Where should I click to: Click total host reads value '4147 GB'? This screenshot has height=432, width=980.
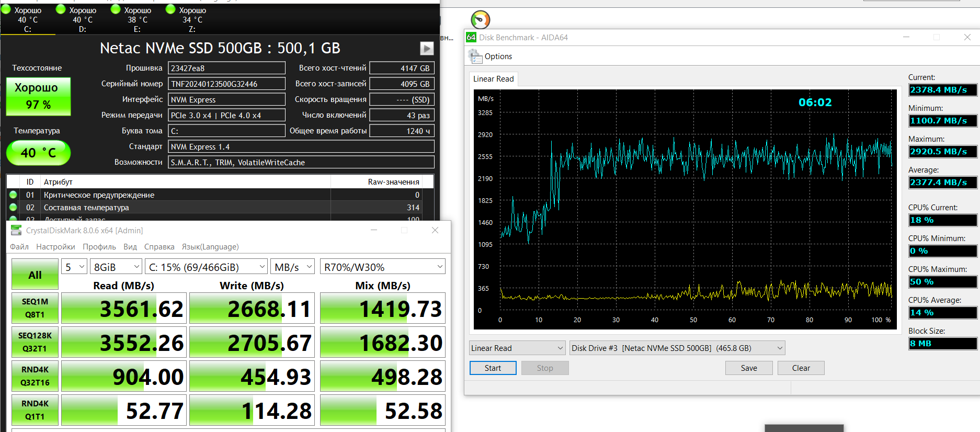coord(402,68)
